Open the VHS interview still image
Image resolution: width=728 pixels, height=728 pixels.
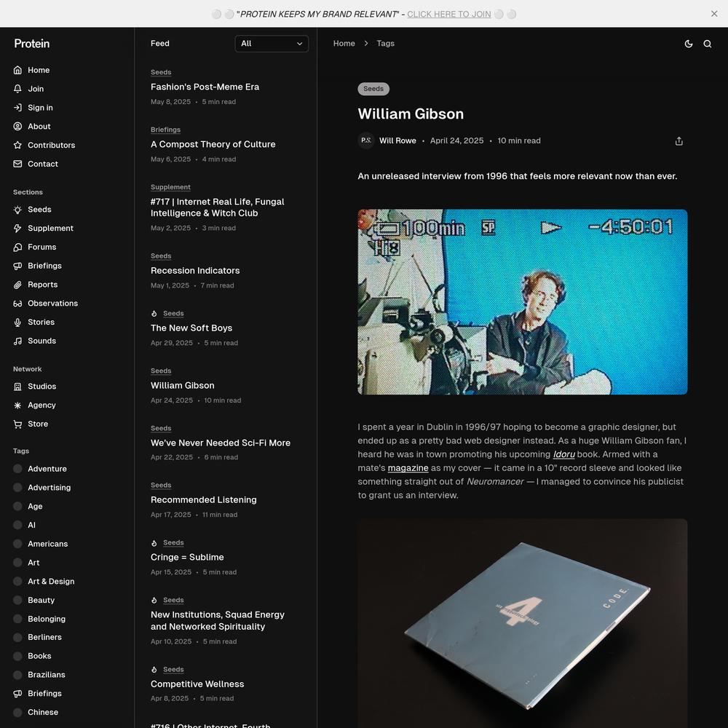(x=522, y=302)
